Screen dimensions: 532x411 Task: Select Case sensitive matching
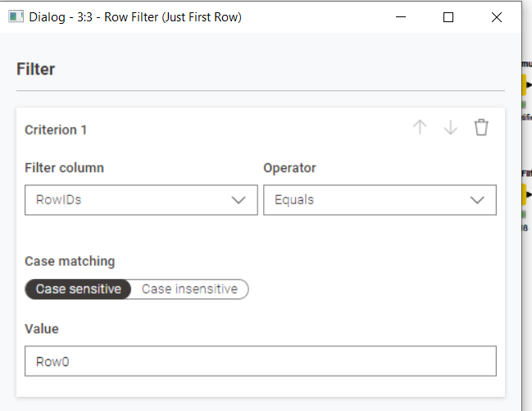(x=78, y=289)
